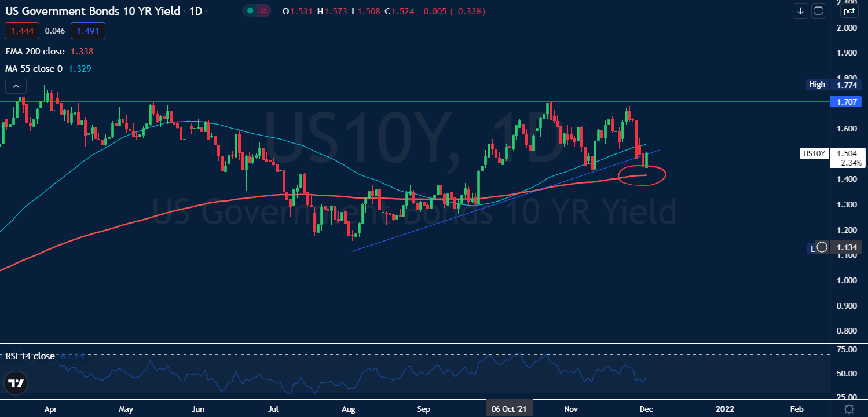Click the 1.134 crosshair price label
The height and width of the screenshot is (417, 868).
click(845, 248)
